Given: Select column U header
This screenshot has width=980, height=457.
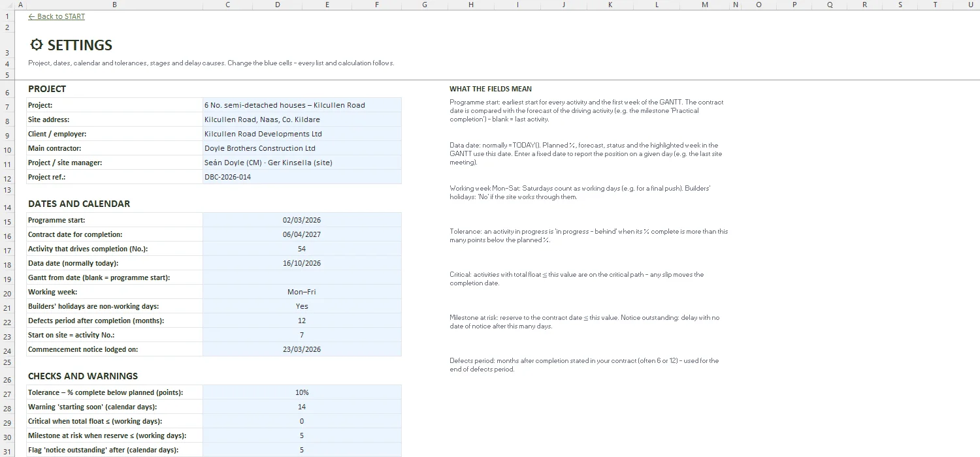Looking at the screenshot, I should [971, 5].
